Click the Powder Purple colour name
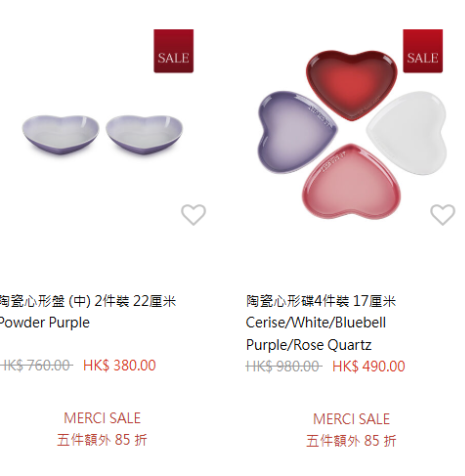 click(x=45, y=323)
